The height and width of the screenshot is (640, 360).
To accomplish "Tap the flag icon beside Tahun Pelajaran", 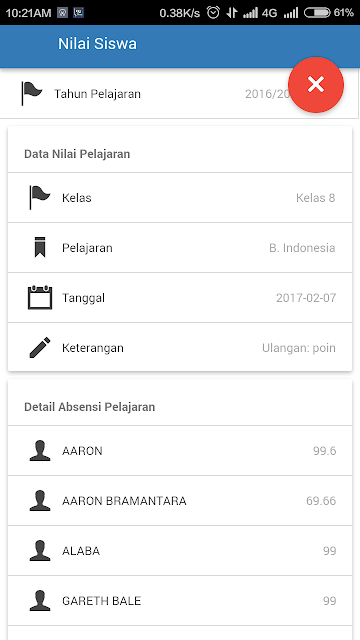I will (32, 93).
